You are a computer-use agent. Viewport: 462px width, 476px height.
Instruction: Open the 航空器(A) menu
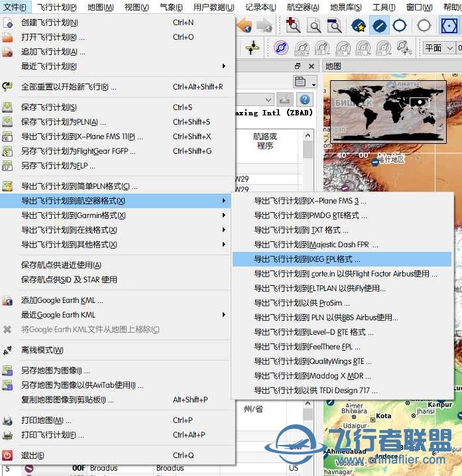(x=303, y=7)
